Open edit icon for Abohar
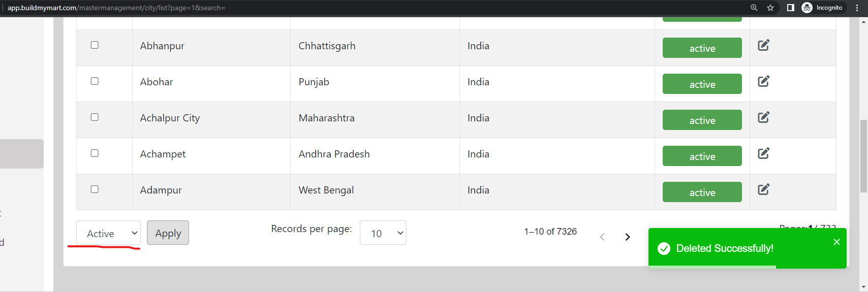 pyautogui.click(x=763, y=81)
